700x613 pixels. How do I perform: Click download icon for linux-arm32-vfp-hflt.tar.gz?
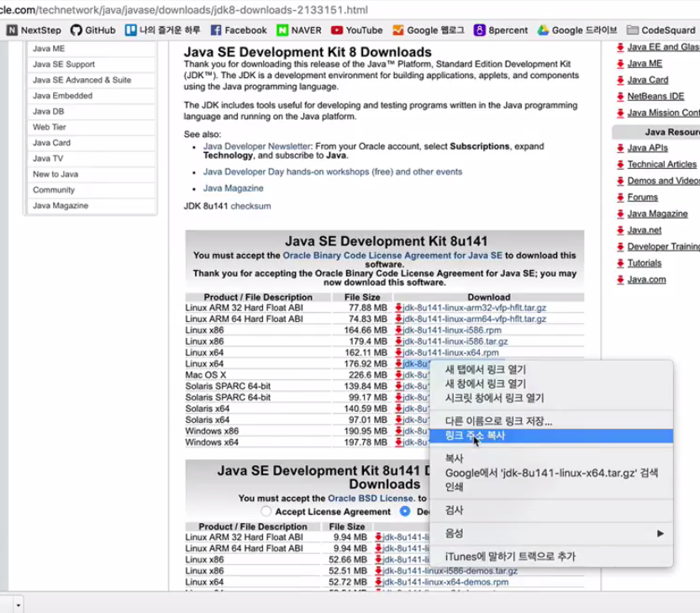point(398,308)
